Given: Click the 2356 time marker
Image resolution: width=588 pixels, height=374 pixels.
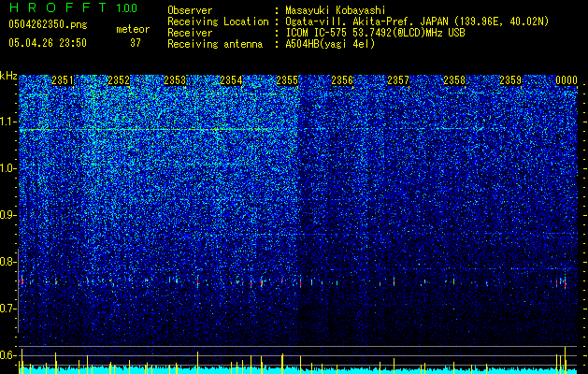Looking at the screenshot, I should click(342, 80).
